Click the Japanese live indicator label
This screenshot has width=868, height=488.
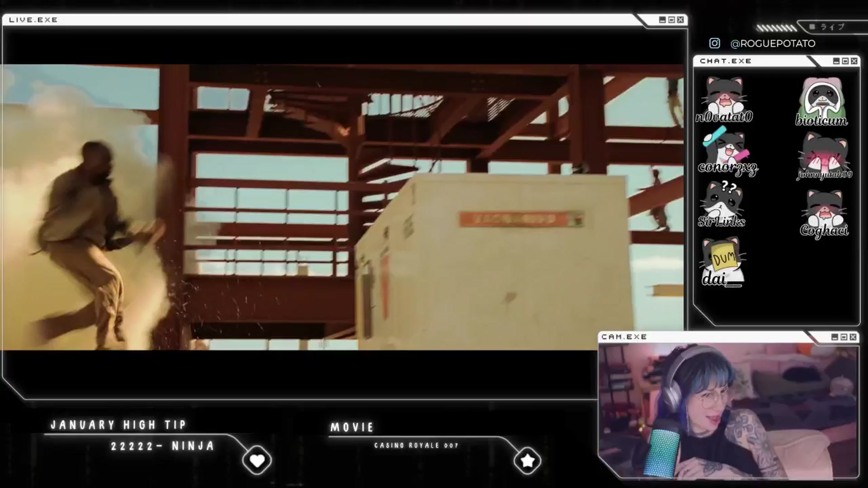(x=833, y=27)
